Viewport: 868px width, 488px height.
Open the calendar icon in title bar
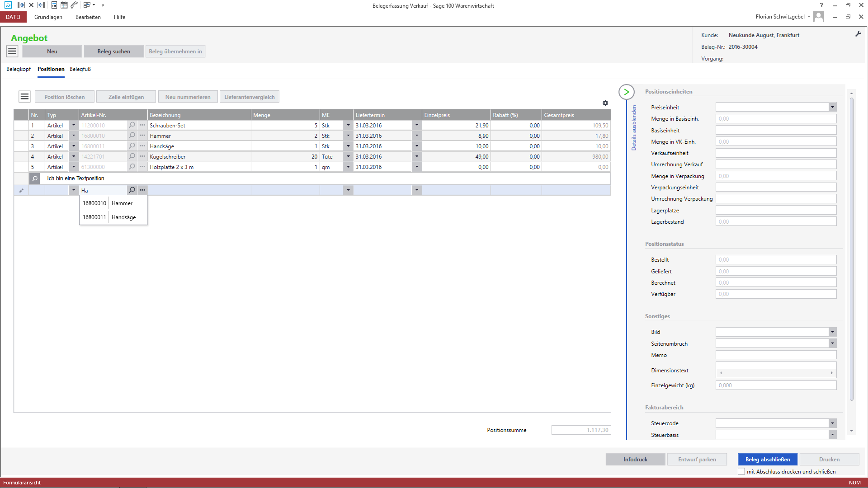64,5
